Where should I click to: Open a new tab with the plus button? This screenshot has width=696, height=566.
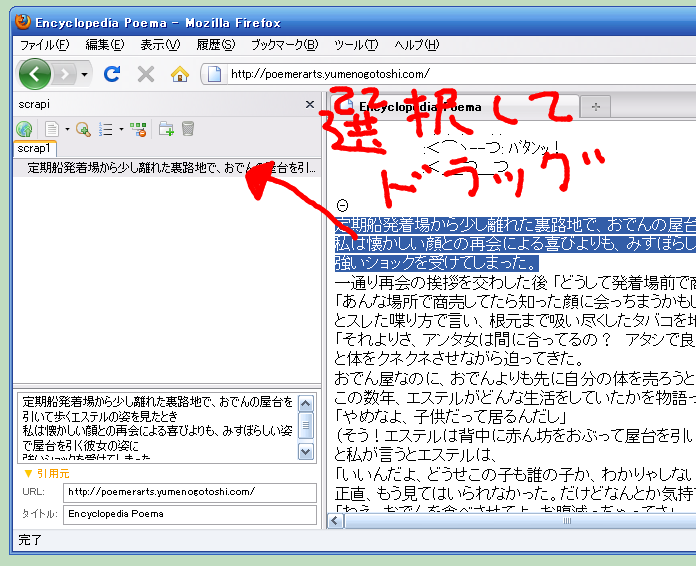point(596,107)
